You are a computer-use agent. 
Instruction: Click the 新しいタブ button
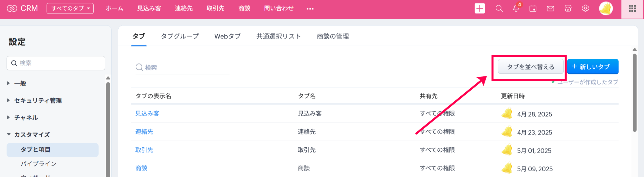[593, 67]
